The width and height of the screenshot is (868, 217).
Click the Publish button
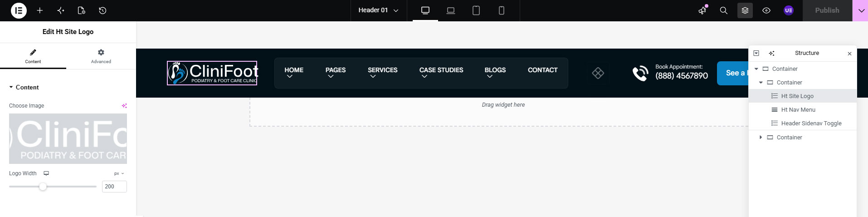(x=827, y=10)
